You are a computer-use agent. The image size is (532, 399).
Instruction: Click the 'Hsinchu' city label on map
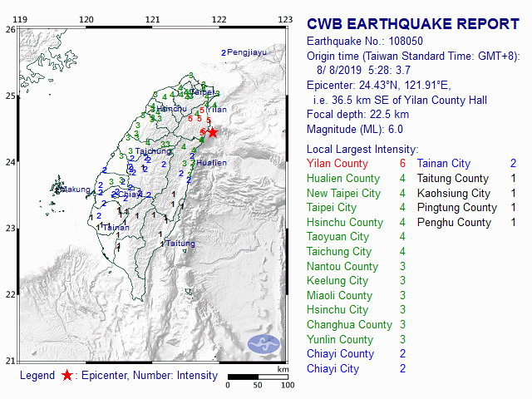(x=172, y=109)
